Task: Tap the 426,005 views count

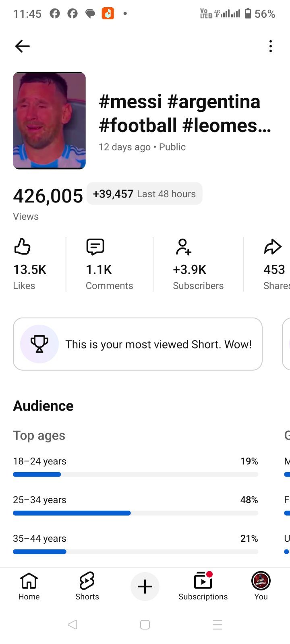Action: [48, 196]
